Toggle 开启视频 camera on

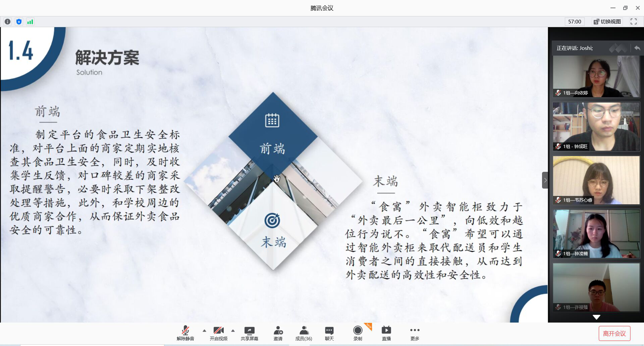[x=218, y=333]
